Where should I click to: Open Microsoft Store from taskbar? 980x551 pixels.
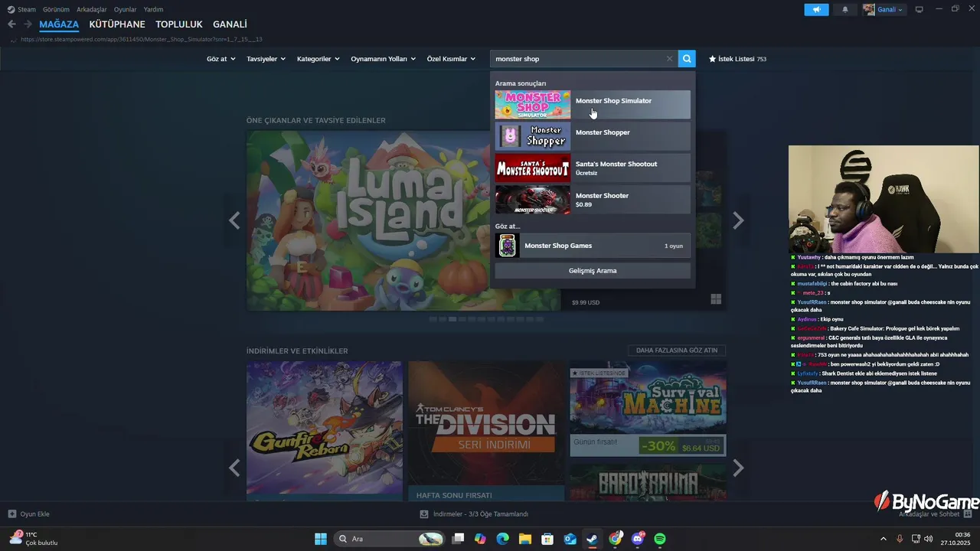[x=547, y=539]
